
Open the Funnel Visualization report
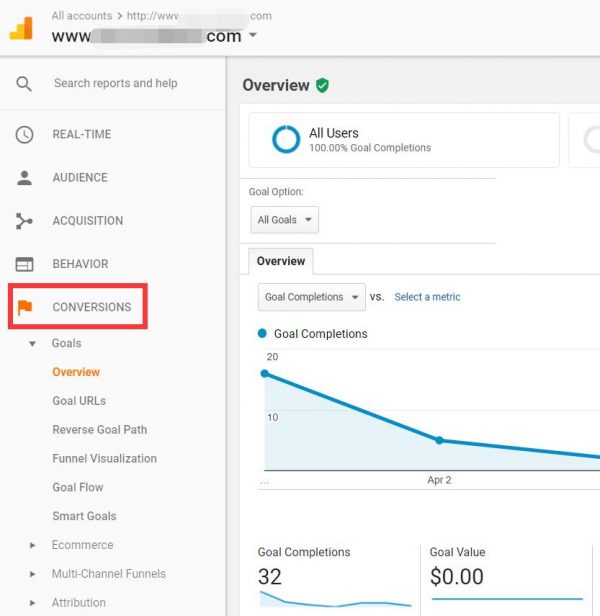[104, 459]
